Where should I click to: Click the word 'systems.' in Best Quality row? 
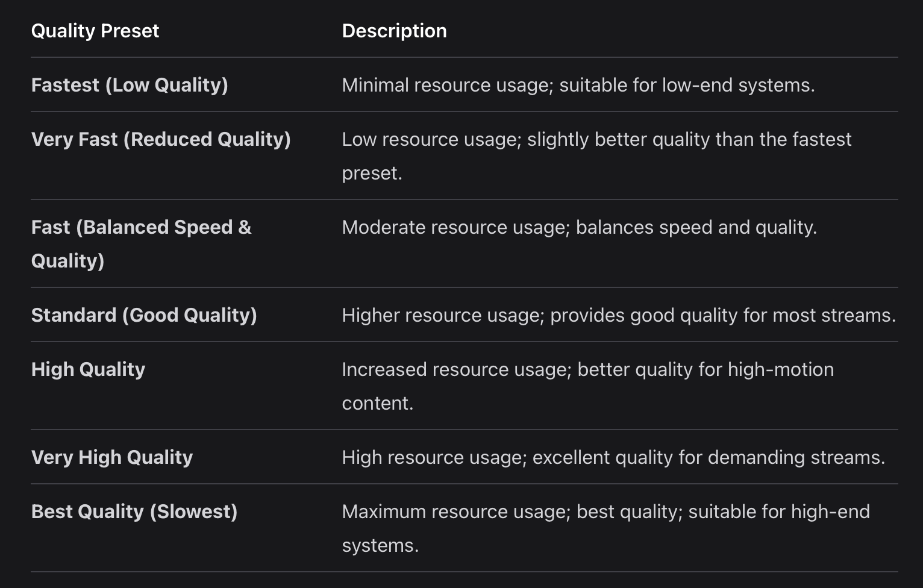380,545
